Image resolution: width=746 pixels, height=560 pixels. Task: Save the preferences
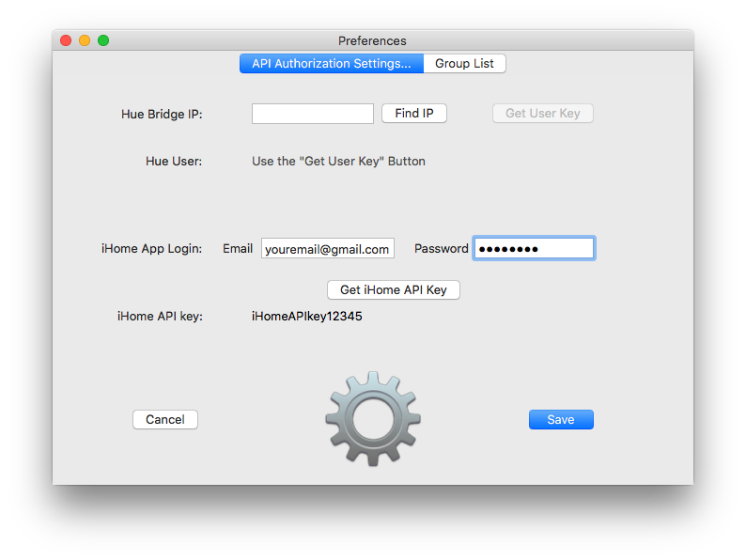(x=562, y=420)
